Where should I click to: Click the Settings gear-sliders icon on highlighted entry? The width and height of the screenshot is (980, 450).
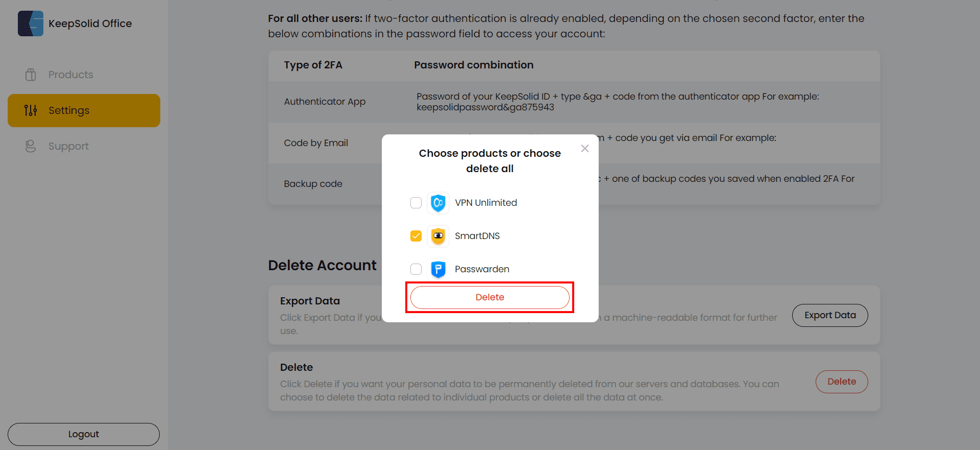click(31, 110)
